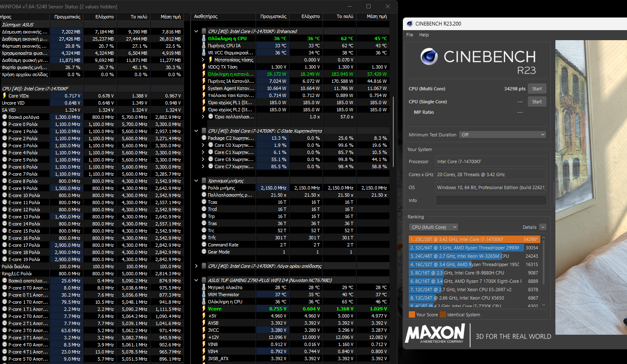Click clock icon of Package C2 Χωρητικ row
Image resolution: width=627 pixels, height=364 pixels.
click(x=204, y=138)
